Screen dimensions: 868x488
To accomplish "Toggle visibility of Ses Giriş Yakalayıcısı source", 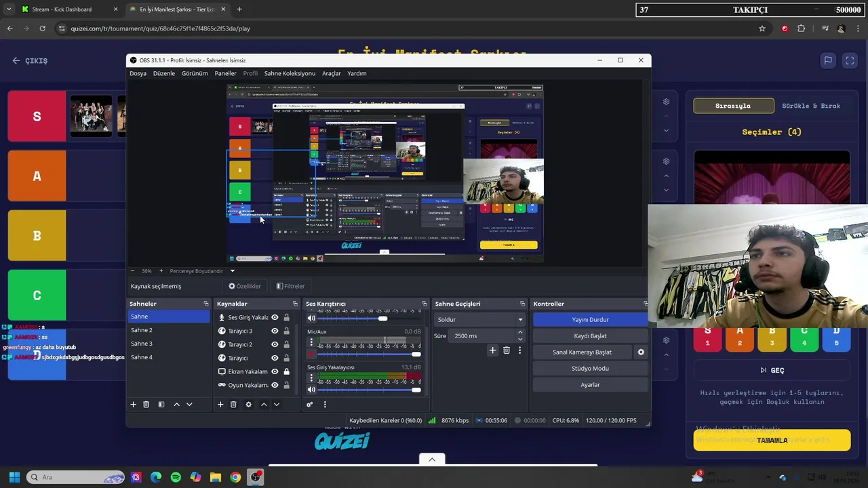I will click(x=275, y=317).
